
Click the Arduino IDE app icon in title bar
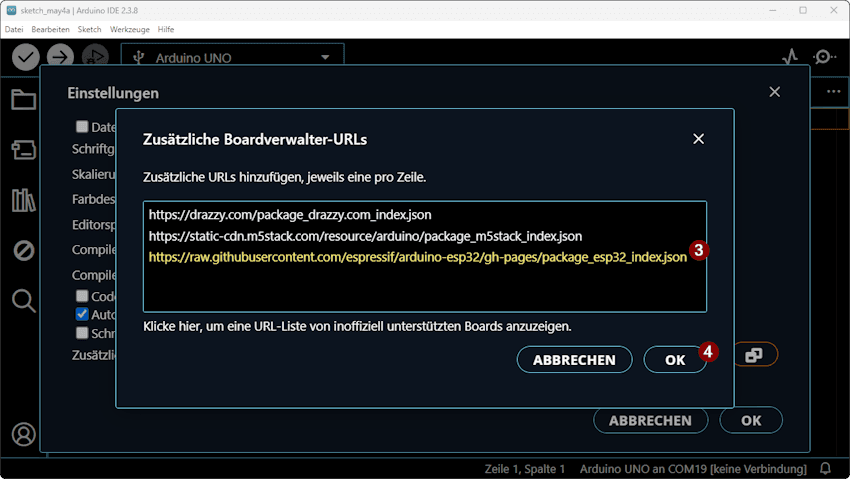11,10
